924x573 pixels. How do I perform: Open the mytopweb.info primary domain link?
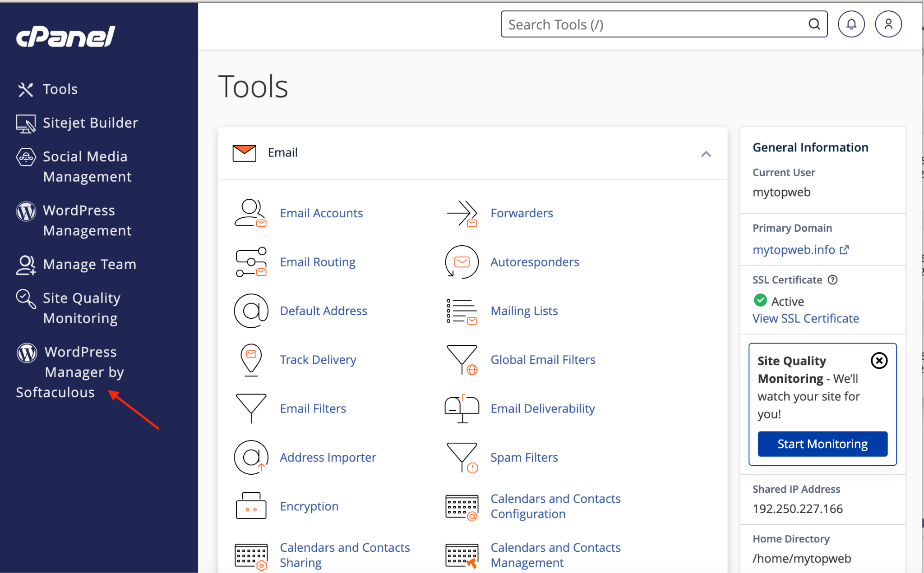click(794, 250)
